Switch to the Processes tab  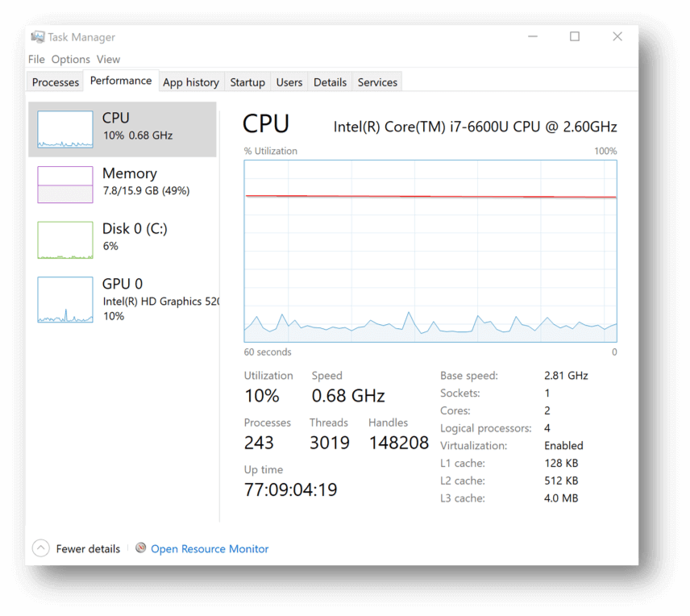pos(56,82)
